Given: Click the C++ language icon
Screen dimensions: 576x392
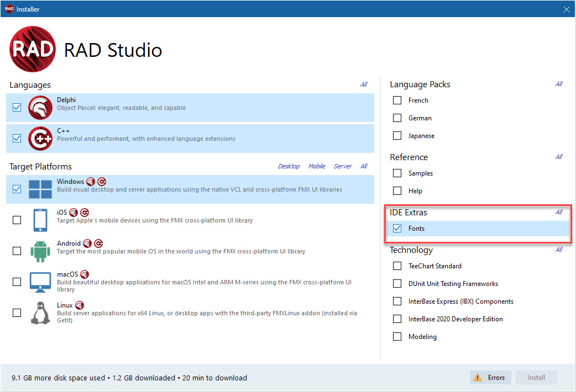Looking at the screenshot, I should (40, 139).
